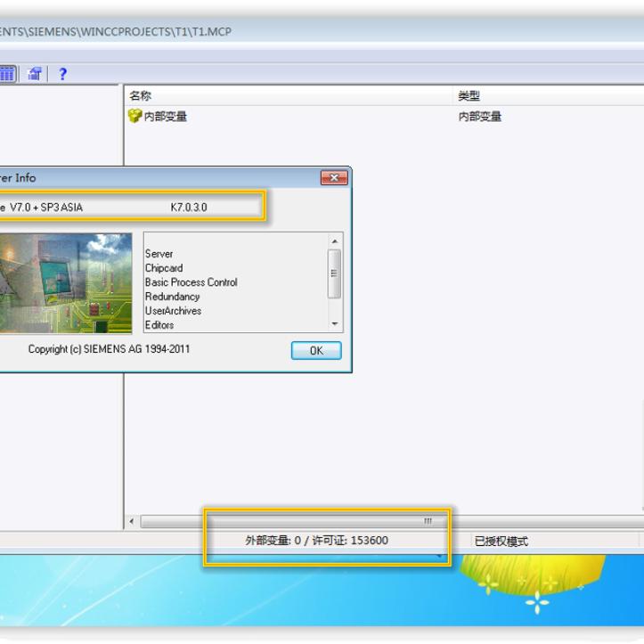Click OK in the Info dialog
Screen dimensions: 644x644
coord(316,351)
